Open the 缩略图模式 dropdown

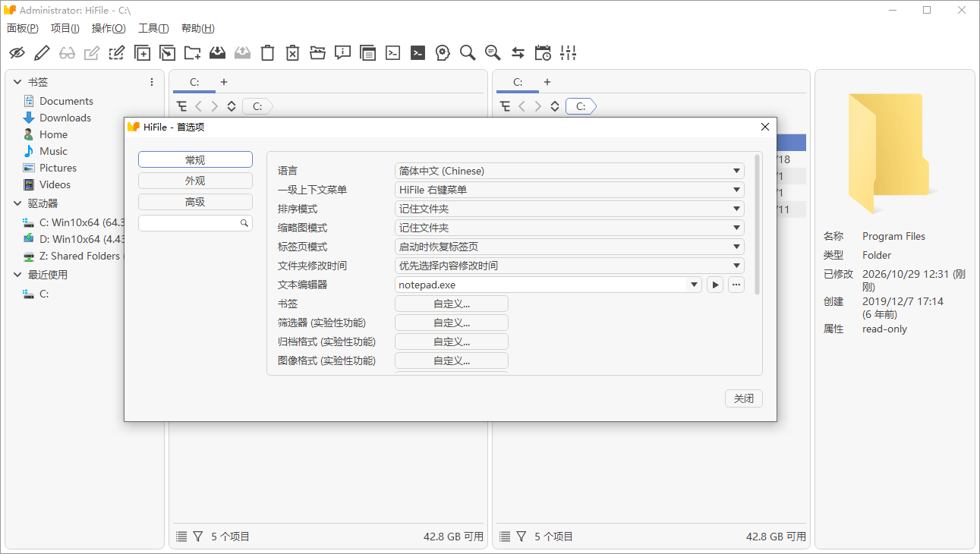point(569,228)
